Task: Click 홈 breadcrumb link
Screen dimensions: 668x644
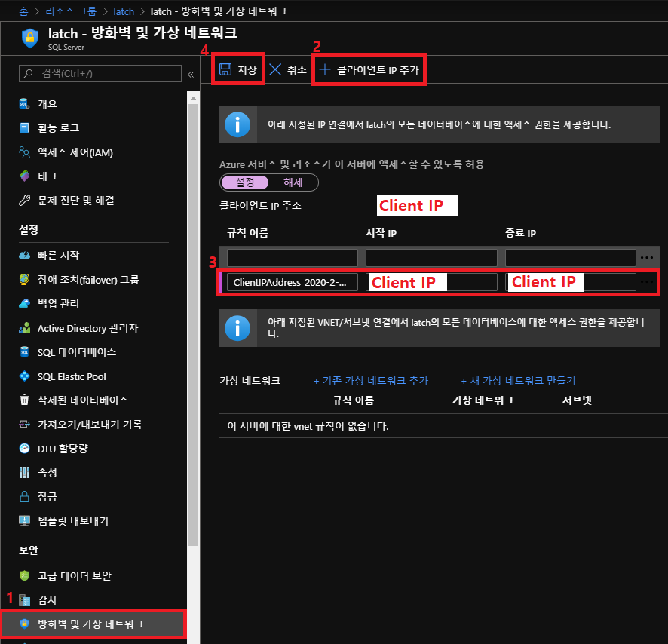Action: click(24, 11)
